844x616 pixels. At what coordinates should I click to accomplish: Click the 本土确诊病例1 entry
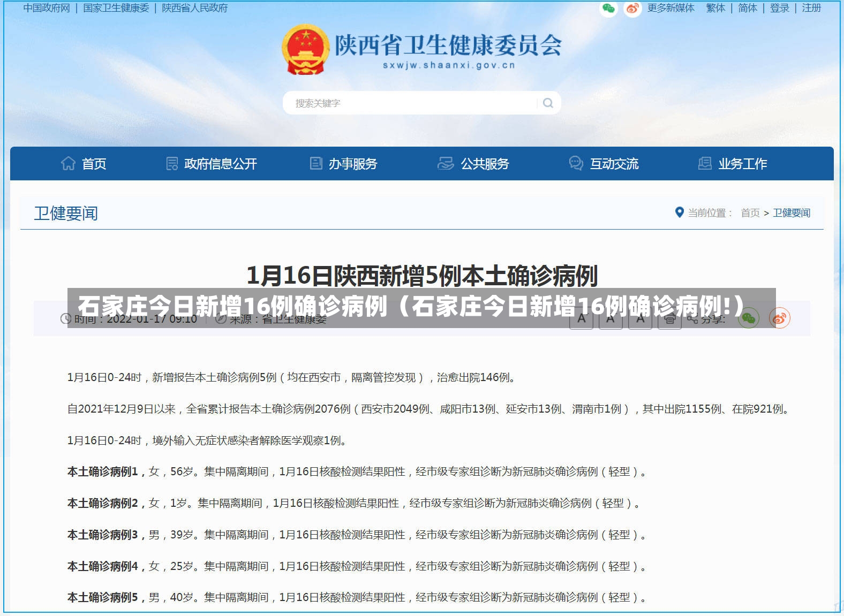pyautogui.click(x=358, y=471)
